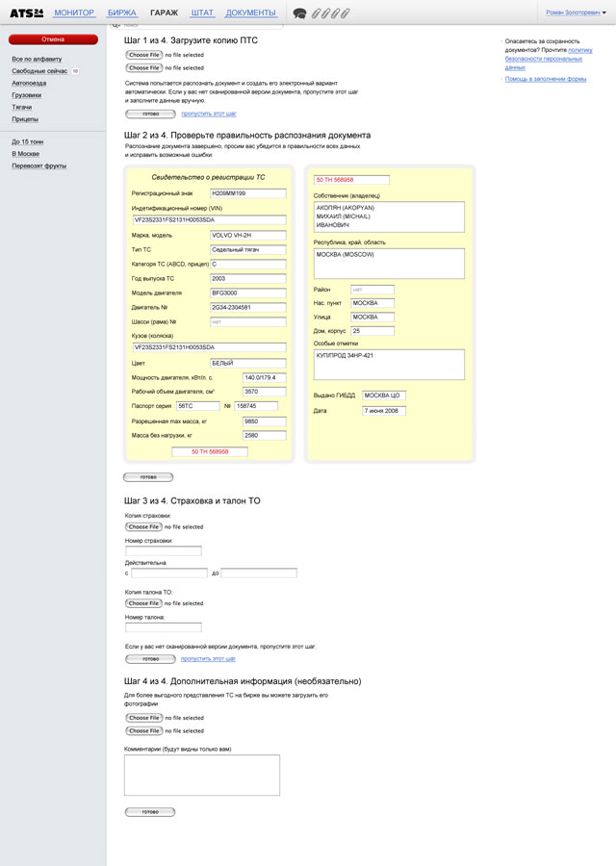616x866 pixels.
Task: Edit Модель двигателя field BFG3000
Action: tap(248, 293)
